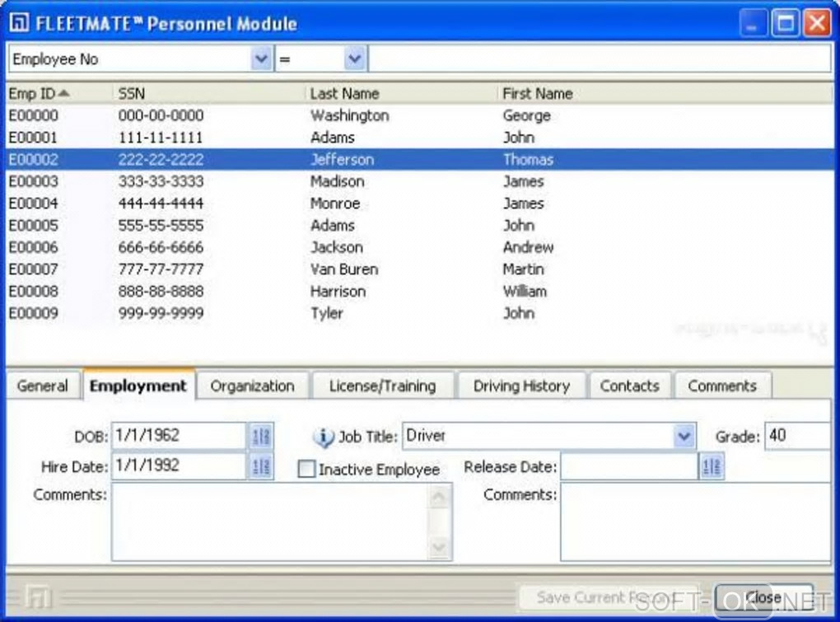Screen dimensions: 840x622
Task: Click the Grade field showing 40
Action: [x=798, y=436]
